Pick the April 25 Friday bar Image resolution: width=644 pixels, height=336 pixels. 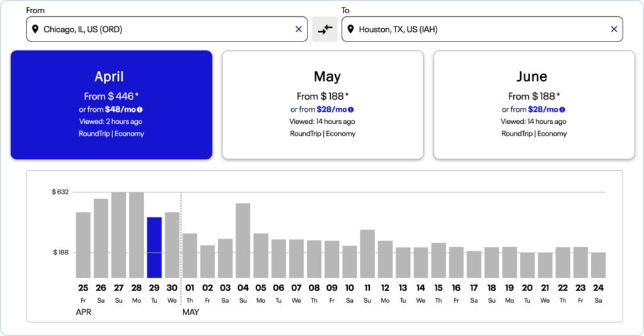pyautogui.click(x=83, y=245)
